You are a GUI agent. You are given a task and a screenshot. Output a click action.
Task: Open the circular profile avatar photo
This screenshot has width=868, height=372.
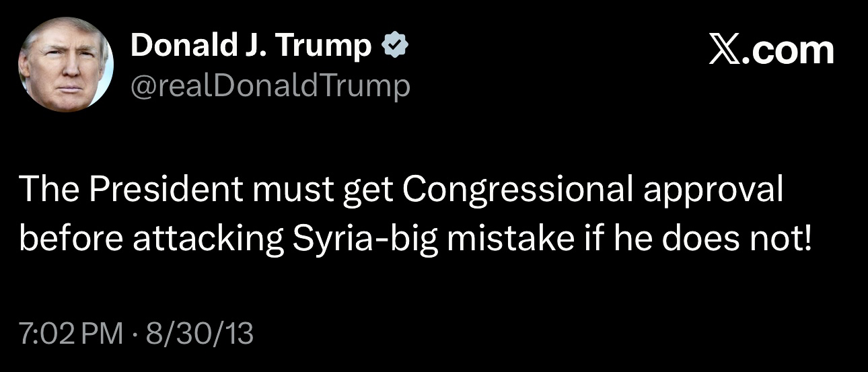[x=66, y=65]
